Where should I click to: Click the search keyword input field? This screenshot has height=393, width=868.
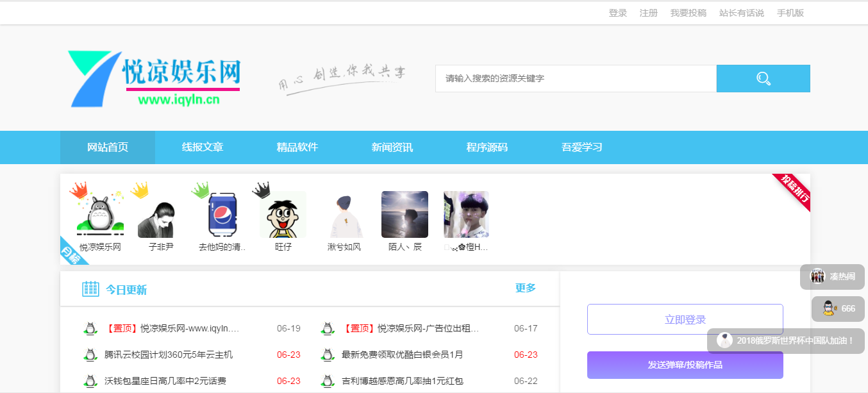575,79
